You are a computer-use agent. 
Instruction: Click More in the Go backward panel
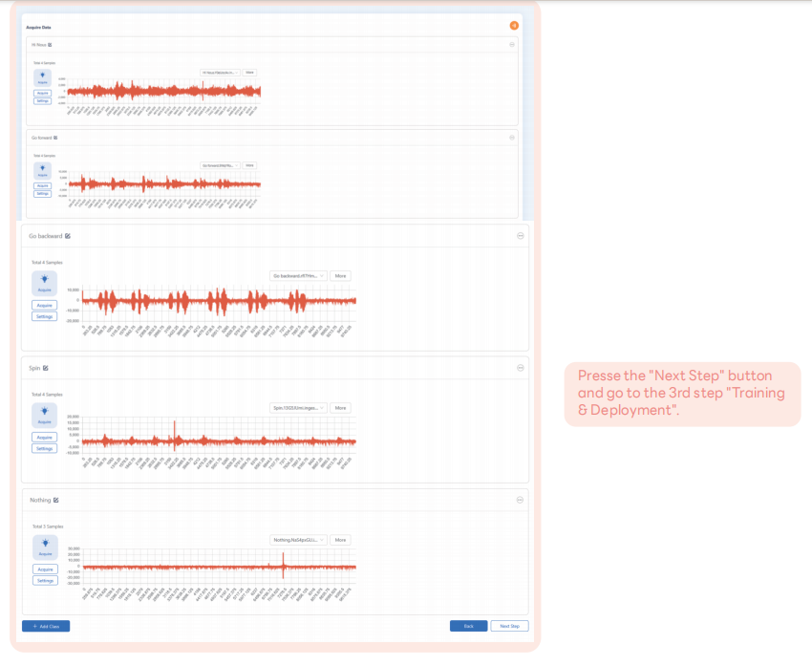coord(340,276)
